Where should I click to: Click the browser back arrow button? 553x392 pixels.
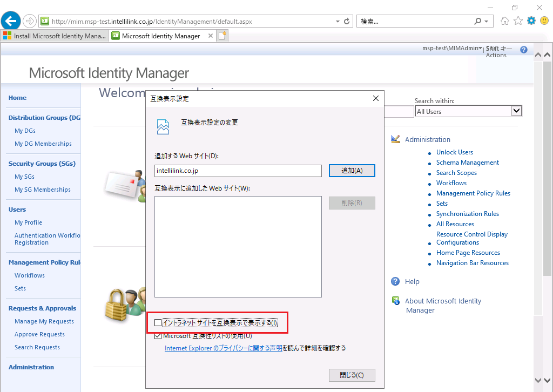point(11,21)
